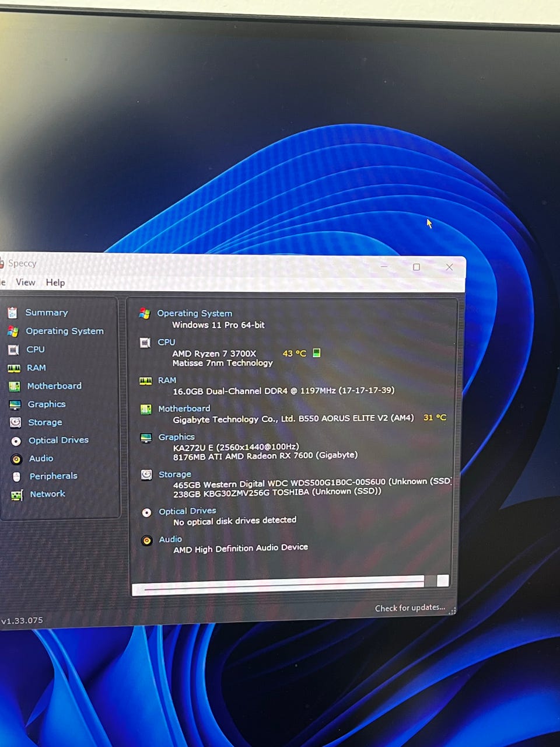This screenshot has width=560, height=747.
Task: Click drive icon beside Storage heading in summary
Action: 146,475
